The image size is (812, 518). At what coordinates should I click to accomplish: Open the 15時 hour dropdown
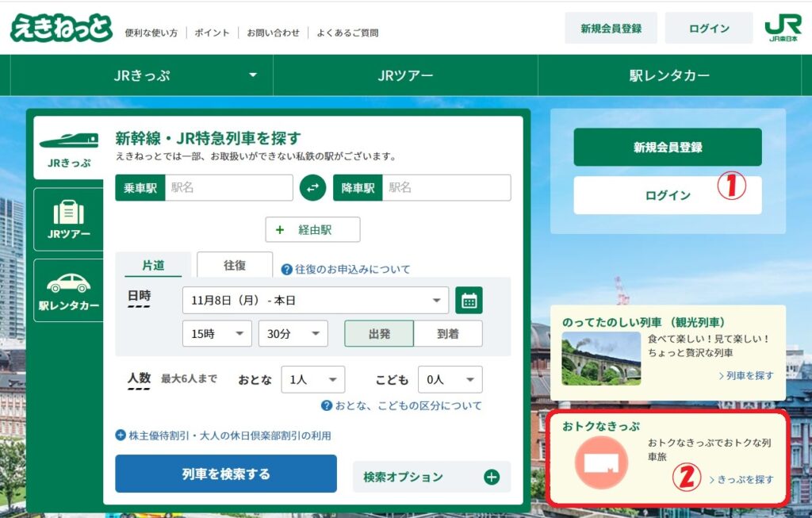[217, 334]
